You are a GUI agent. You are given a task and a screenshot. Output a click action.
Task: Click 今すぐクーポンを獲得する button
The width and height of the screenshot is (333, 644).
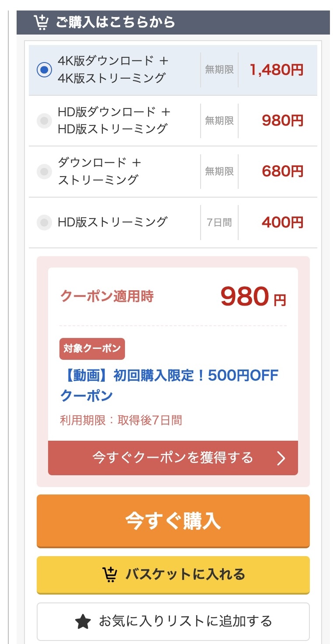coord(173,458)
